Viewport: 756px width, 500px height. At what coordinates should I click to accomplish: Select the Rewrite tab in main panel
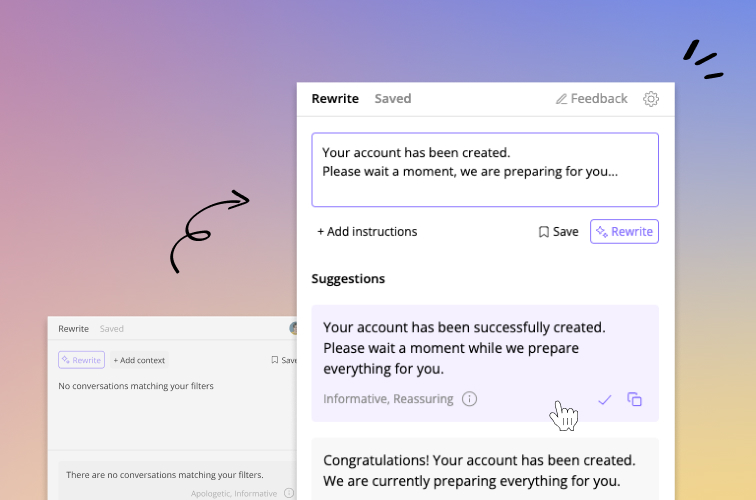tap(335, 98)
